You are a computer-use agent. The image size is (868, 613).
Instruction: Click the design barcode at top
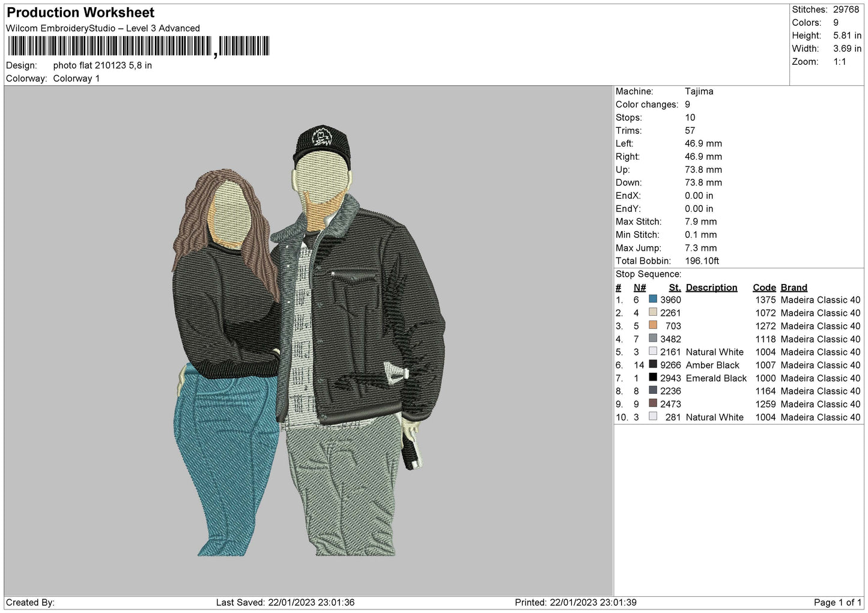139,46
